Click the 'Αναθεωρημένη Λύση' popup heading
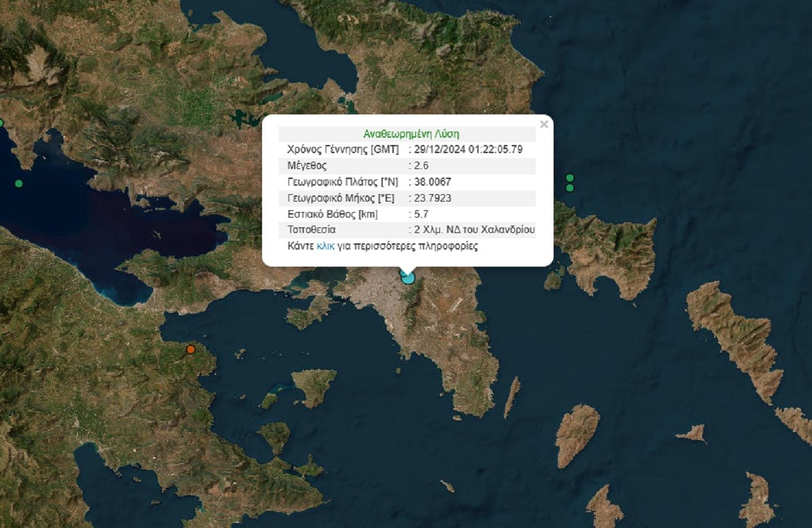Screen dimensions: 812x528 coord(411,134)
